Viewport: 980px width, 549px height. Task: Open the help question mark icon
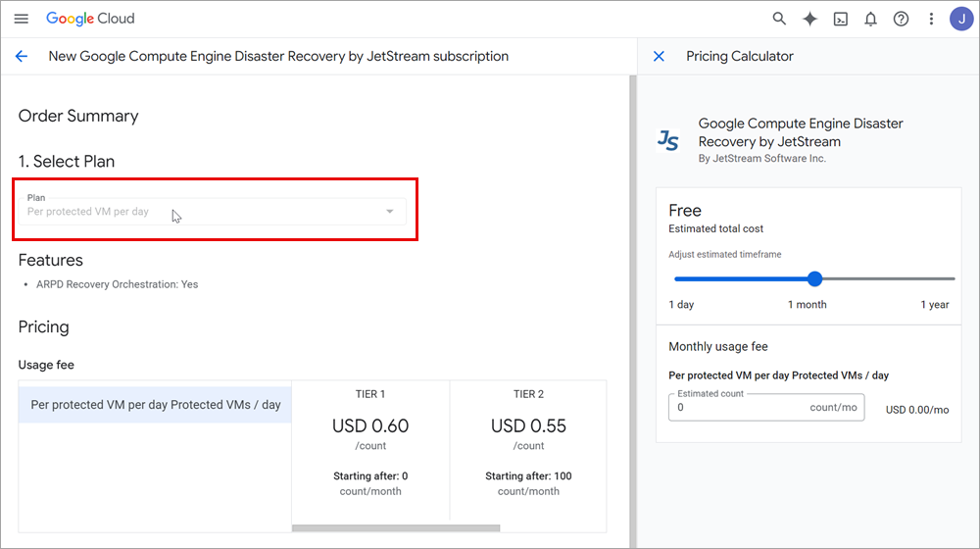tap(901, 19)
